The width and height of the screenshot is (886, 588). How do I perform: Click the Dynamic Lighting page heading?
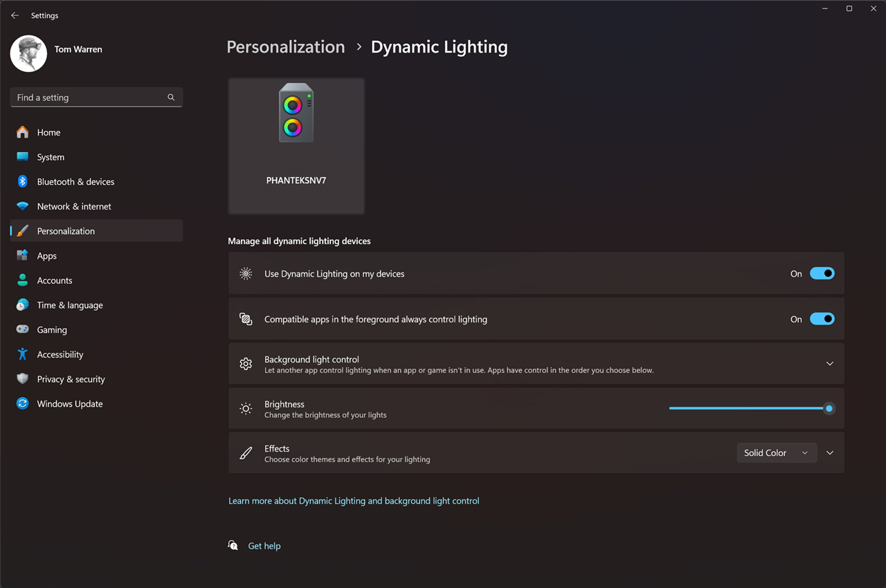(x=440, y=47)
